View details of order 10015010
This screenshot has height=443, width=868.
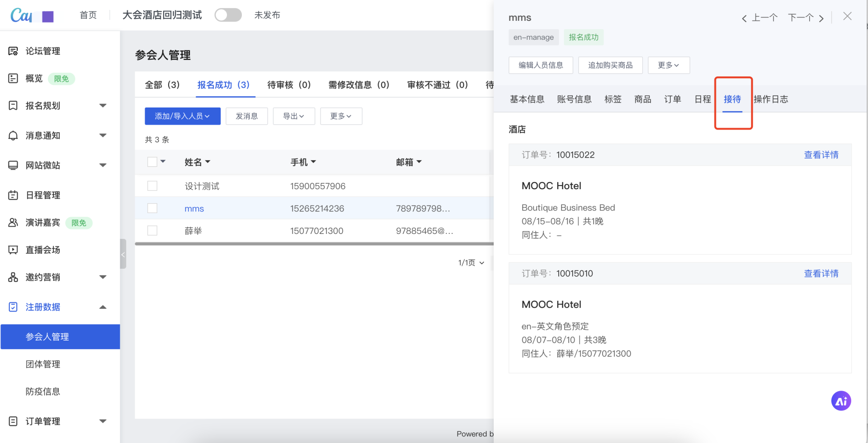pos(821,274)
